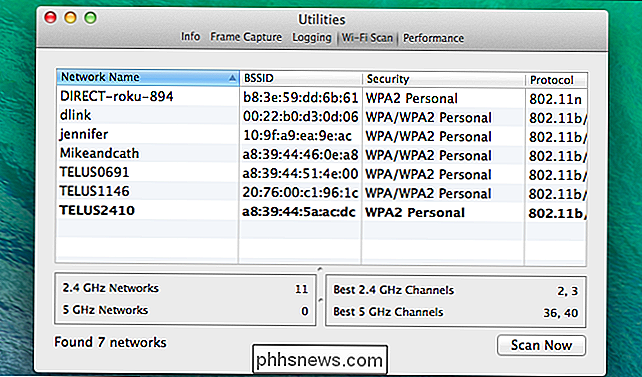Click the Found 7 networks status text
This screenshot has width=642, height=377.
click(x=110, y=342)
